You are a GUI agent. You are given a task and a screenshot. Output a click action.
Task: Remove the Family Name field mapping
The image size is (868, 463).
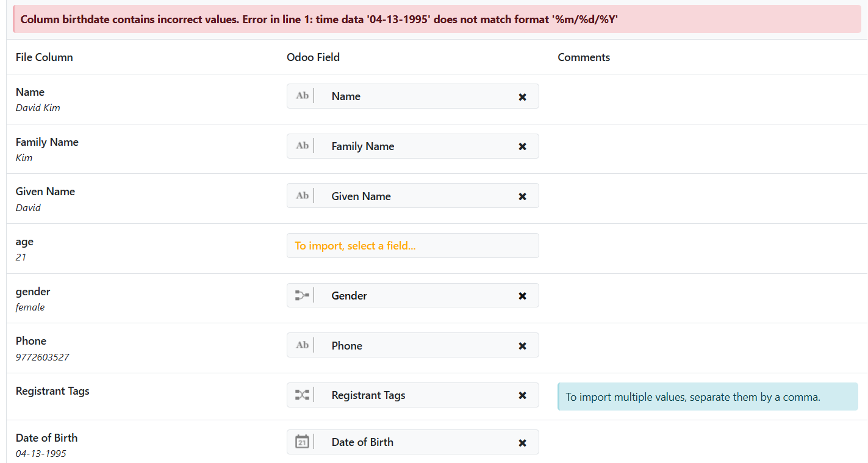(522, 147)
